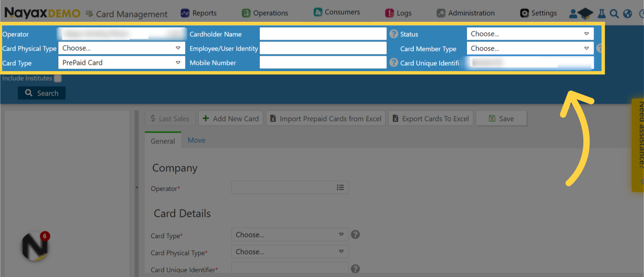Open Nayax chat bubble with notifications

coord(35,246)
